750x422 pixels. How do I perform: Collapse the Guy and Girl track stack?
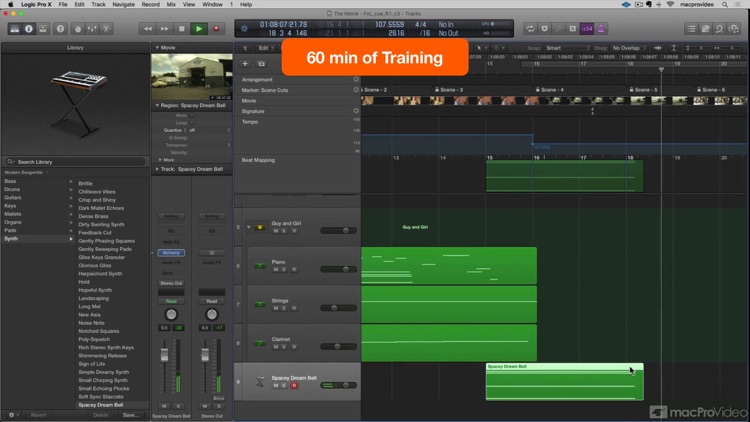(249, 227)
